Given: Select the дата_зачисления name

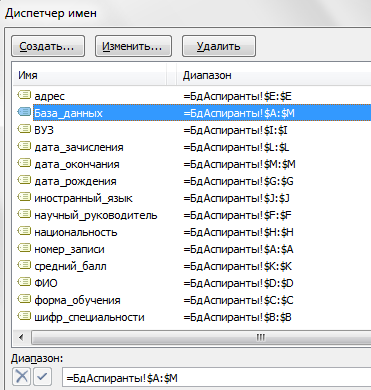Looking at the screenshot, I should 79,147.
